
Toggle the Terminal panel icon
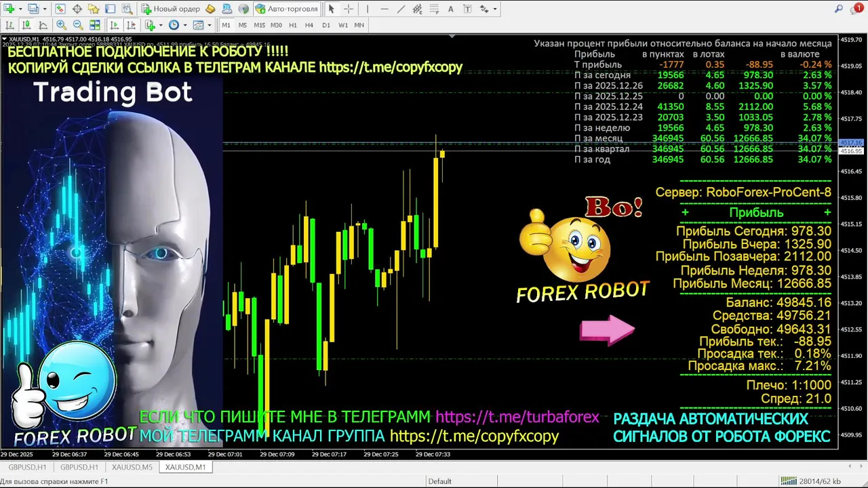(110, 9)
